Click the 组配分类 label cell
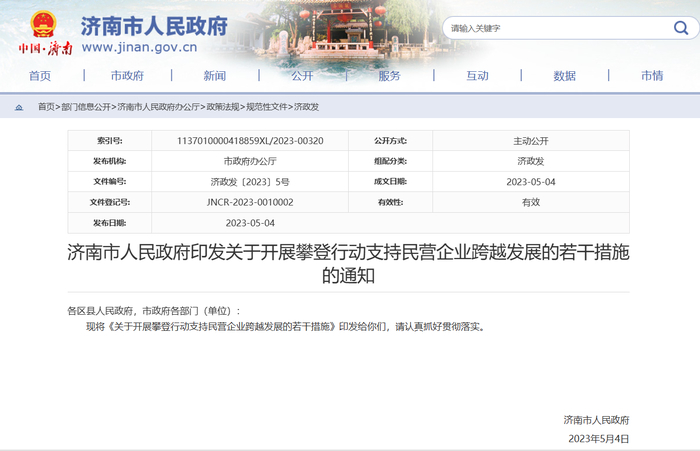 pyautogui.click(x=391, y=161)
